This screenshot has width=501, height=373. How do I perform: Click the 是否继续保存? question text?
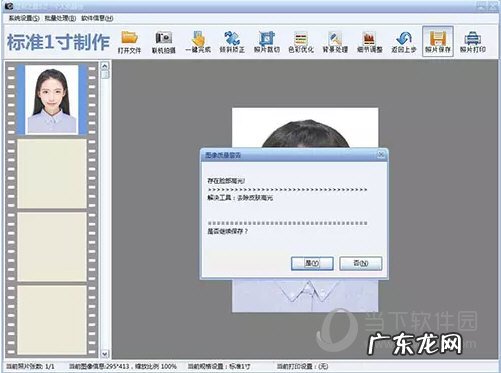228,231
